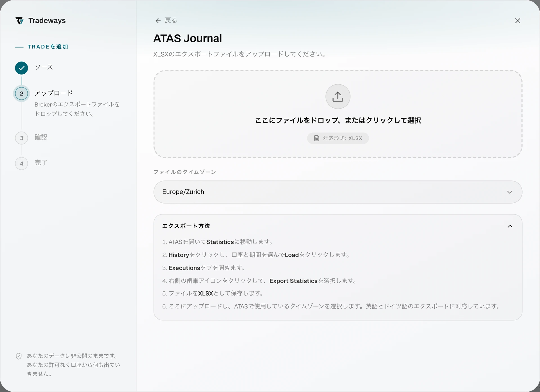
Task: Click the shield privacy icon
Action: (19, 356)
